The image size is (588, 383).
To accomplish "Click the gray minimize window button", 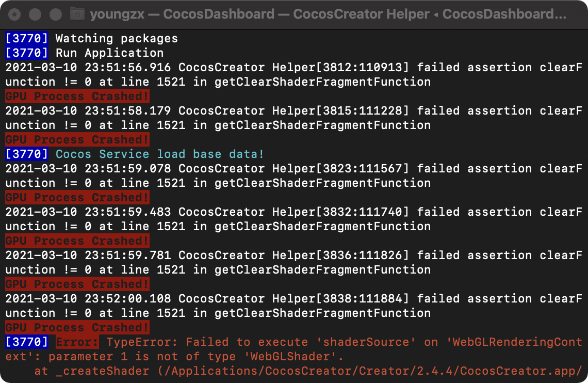I will [35, 14].
